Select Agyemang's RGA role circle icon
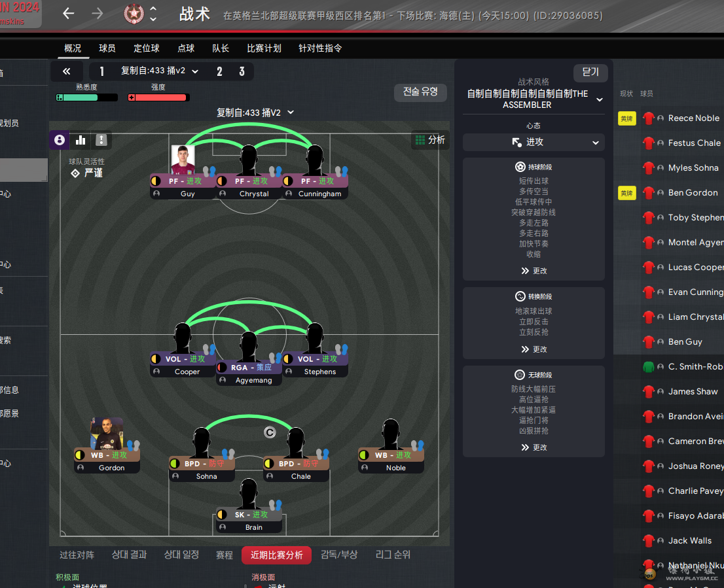The image size is (724, 588). (222, 367)
